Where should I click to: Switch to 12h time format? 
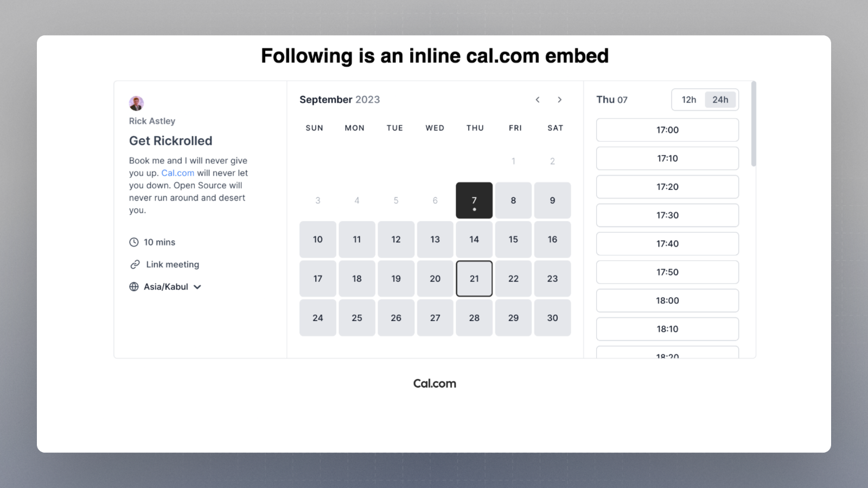688,100
